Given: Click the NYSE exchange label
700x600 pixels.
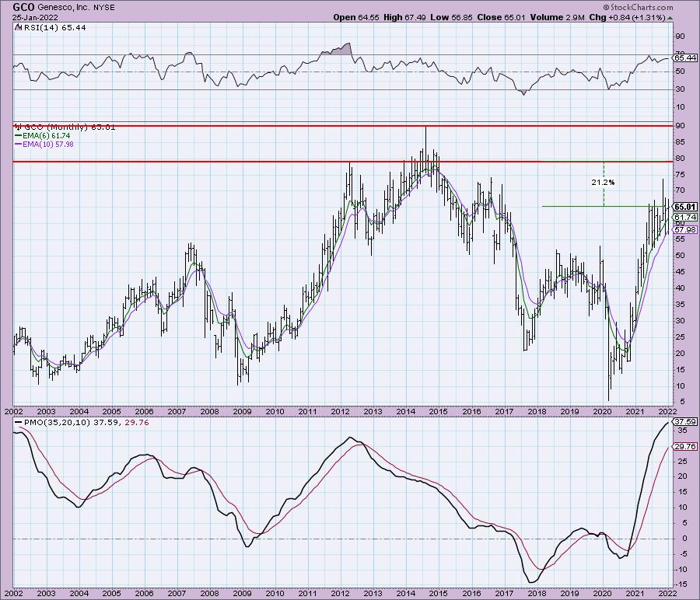Looking at the screenshot, I should (x=103, y=8).
